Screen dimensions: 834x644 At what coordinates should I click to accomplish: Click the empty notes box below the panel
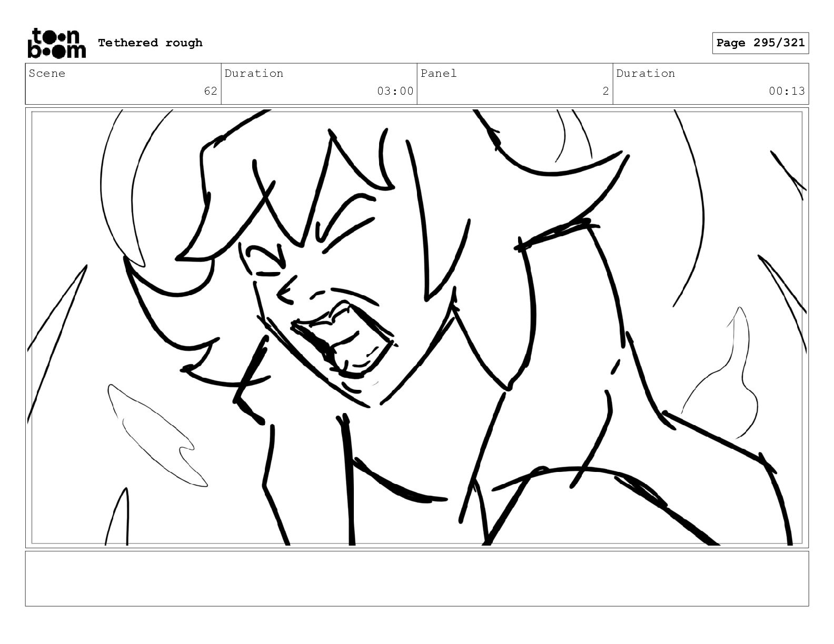[x=417, y=578]
